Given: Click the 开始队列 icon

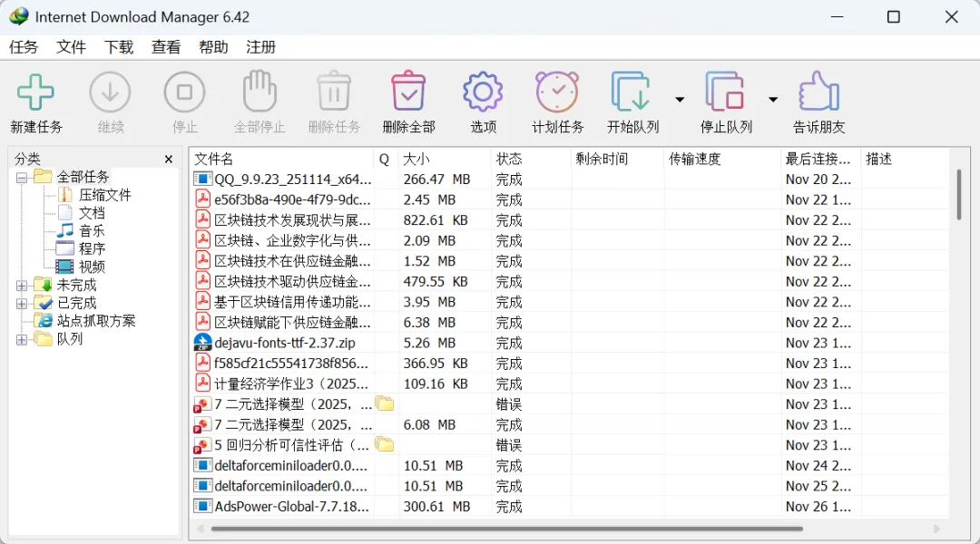Looking at the screenshot, I should [630, 92].
